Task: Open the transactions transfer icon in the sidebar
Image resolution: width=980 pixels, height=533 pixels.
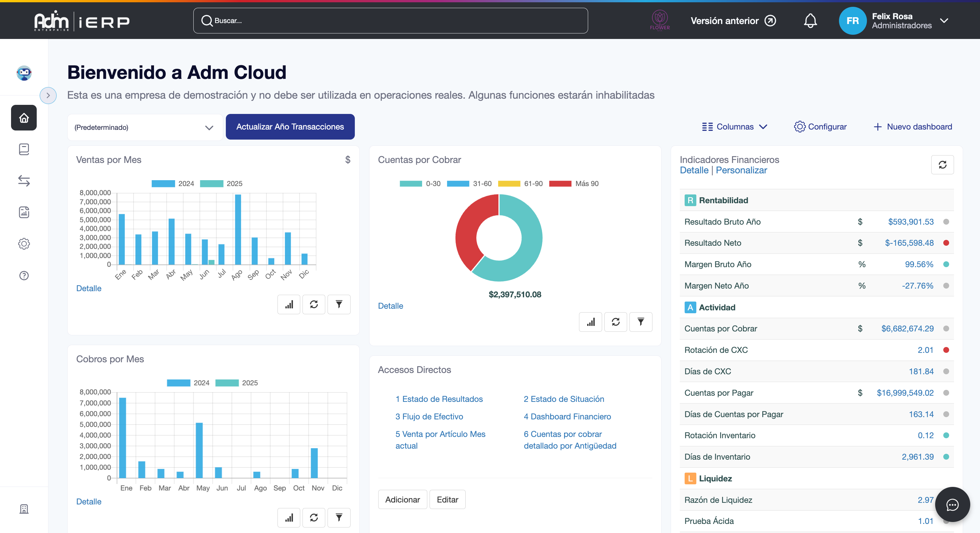Action: coord(24,180)
